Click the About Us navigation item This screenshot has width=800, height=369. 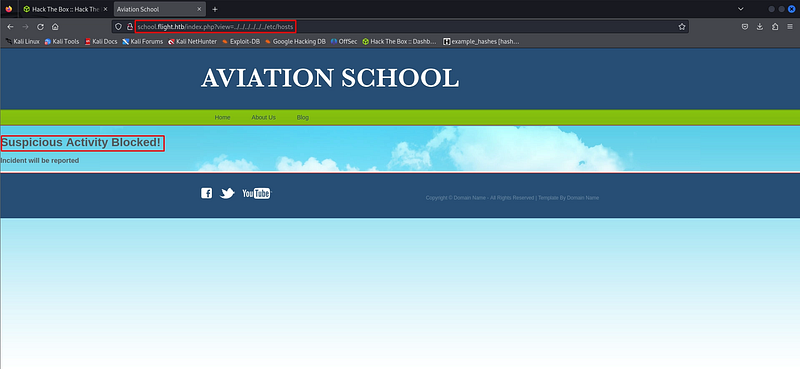(x=263, y=117)
